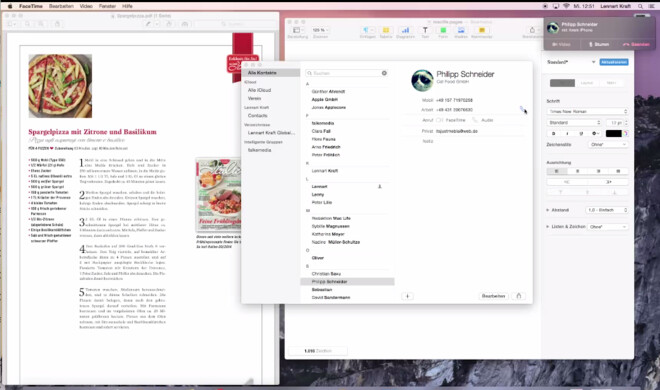This screenshot has height=390, width=660.
Task: Click the Philipp Schneider contact photo
Action: point(422,80)
